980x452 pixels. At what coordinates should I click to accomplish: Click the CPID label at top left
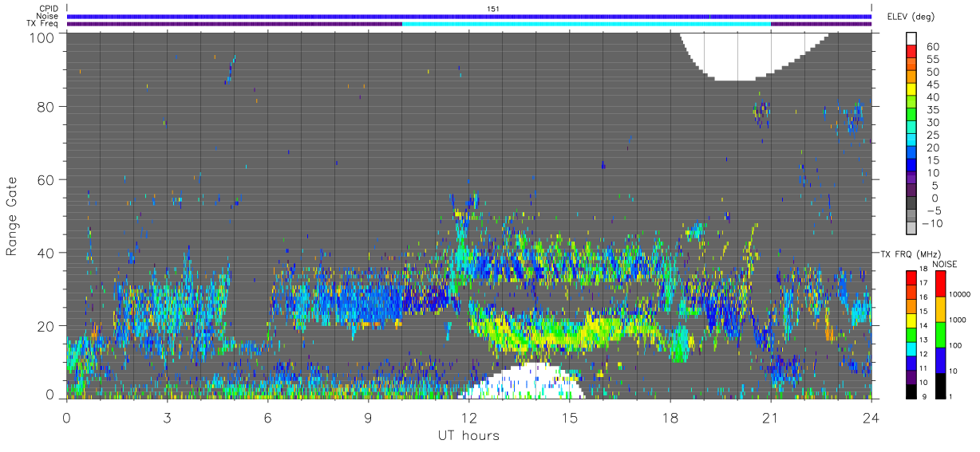click(48, 8)
